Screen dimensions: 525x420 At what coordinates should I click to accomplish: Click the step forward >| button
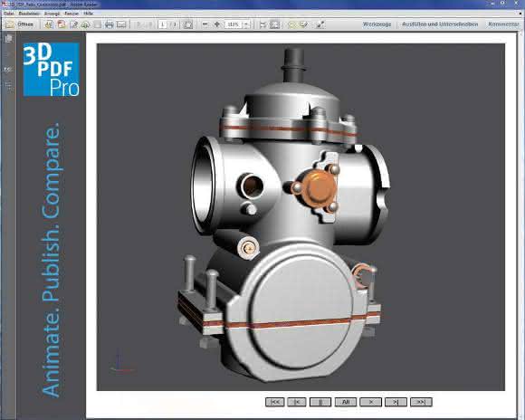pos(396,402)
